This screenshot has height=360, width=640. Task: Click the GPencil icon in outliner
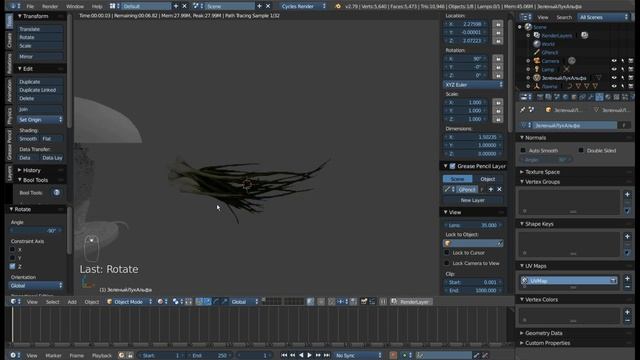point(537,52)
